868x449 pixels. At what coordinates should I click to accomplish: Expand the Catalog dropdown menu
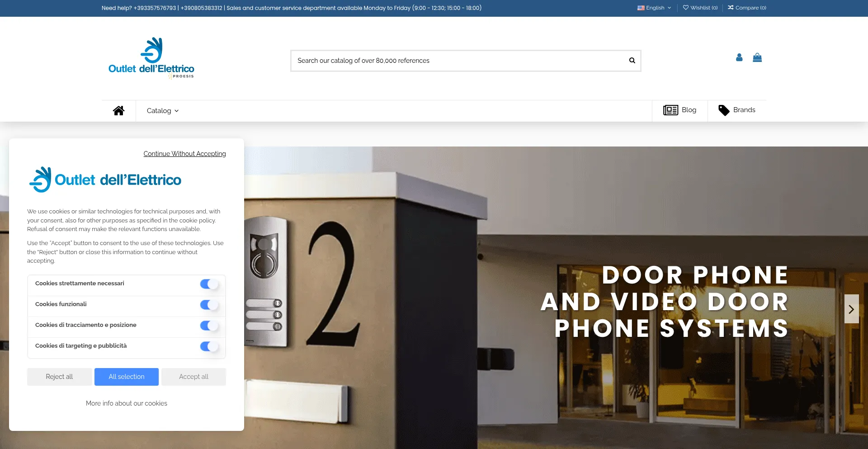point(162,111)
